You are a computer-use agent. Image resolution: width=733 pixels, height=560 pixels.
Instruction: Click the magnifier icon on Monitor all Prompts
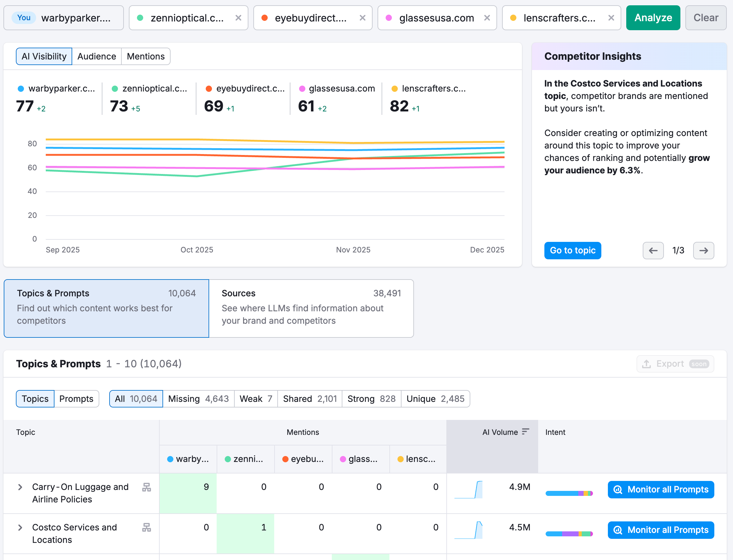pyautogui.click(x=618, y=489)
